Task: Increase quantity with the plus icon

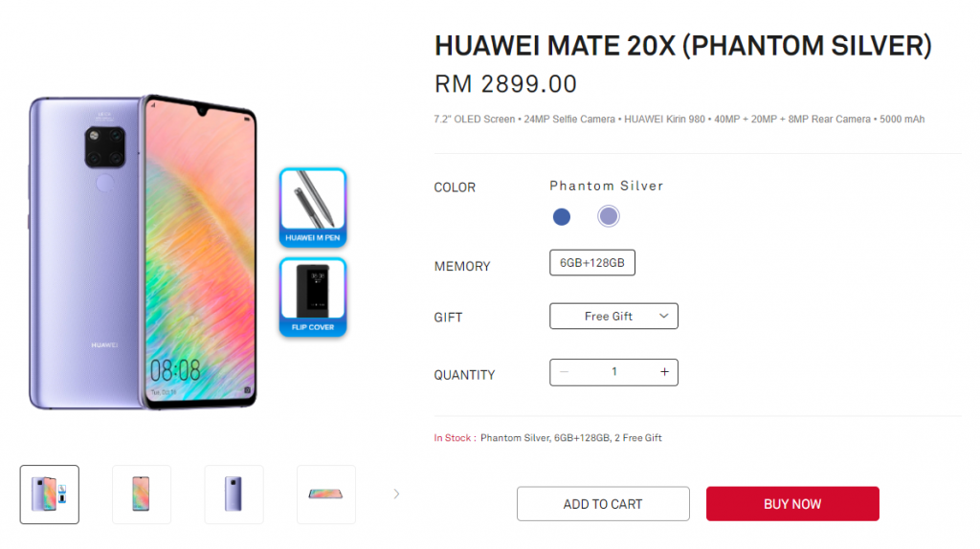Action: [664, 372]
